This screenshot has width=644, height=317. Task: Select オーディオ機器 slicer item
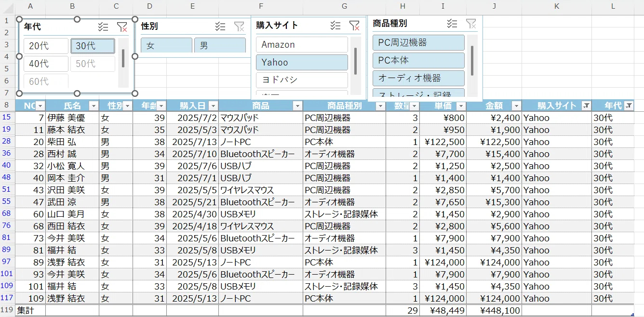click(418, 78)
